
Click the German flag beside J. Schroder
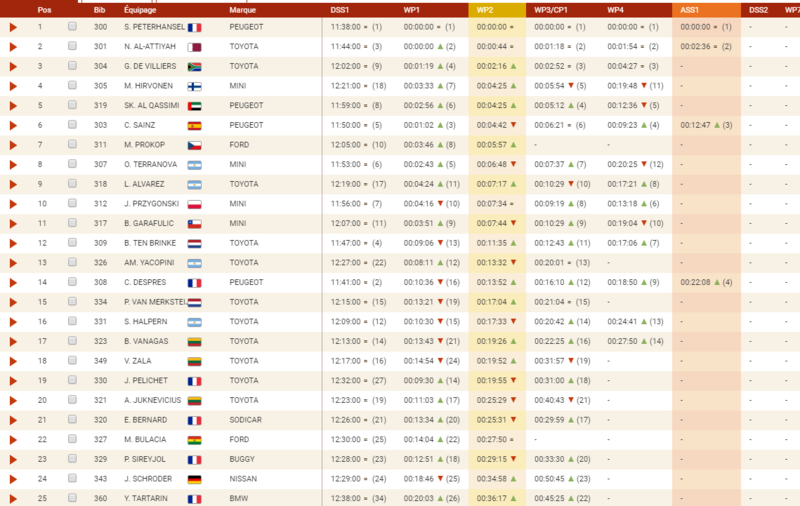pos(194,479)
